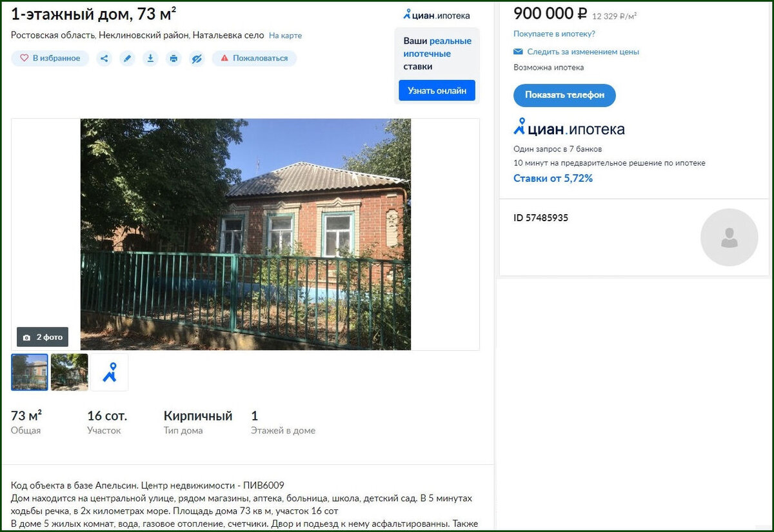The image size is (774, 532).
Task: Open the Покупаете в ипотеку? link
Action: (554, 34)
